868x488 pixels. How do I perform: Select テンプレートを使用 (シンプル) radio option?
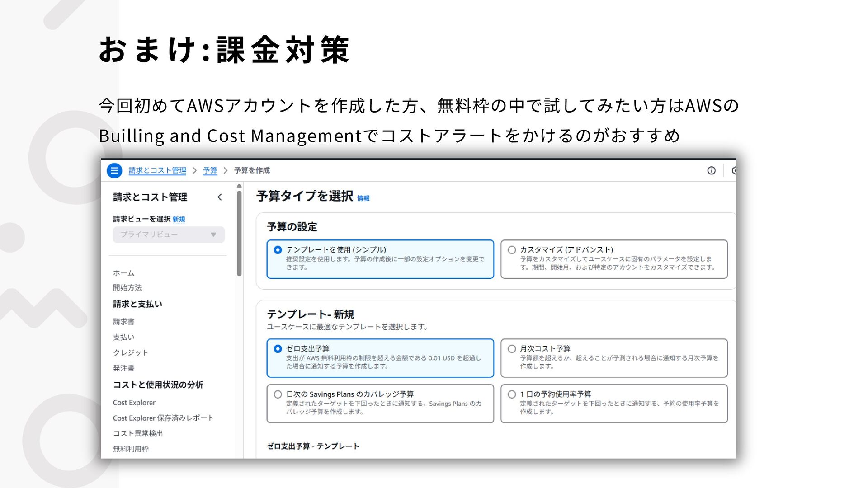(x=278, y=250)
